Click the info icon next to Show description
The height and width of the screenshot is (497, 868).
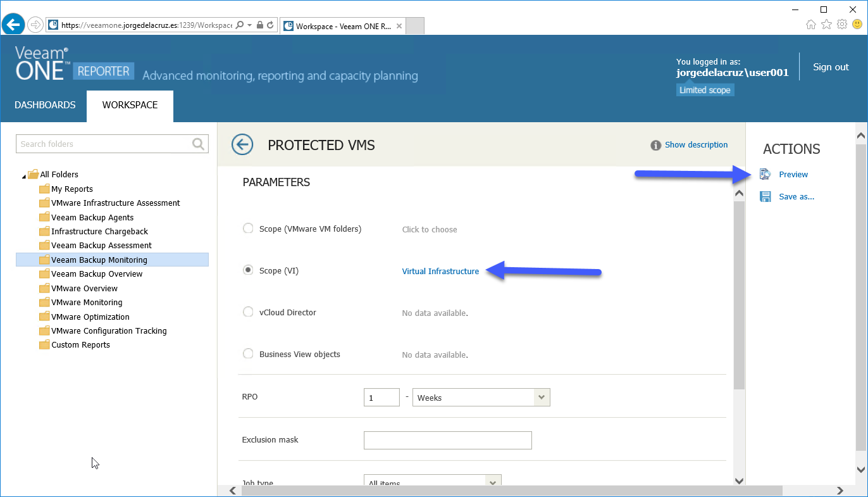click(656, 145)
